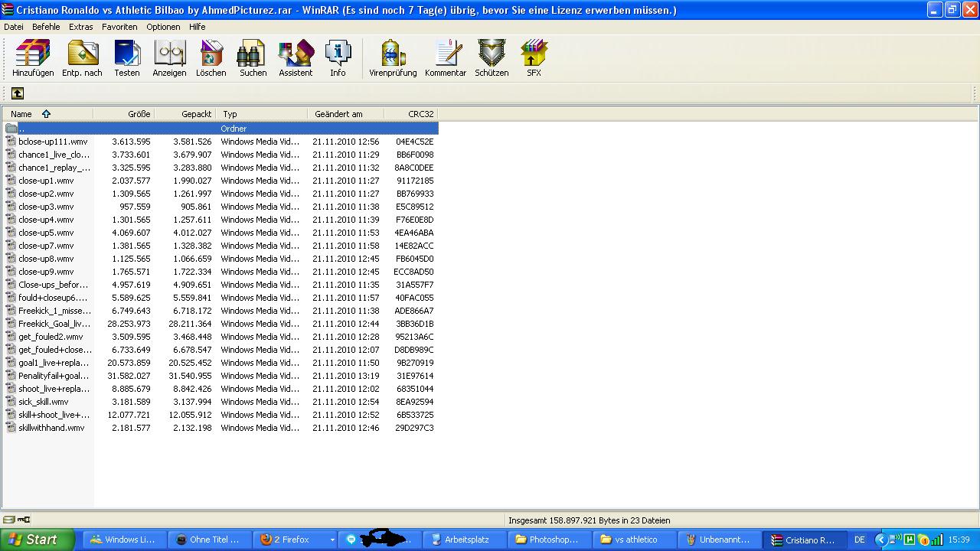Select file close-up4.wmv
The image size is (980, 551).
tap(46, 220)
